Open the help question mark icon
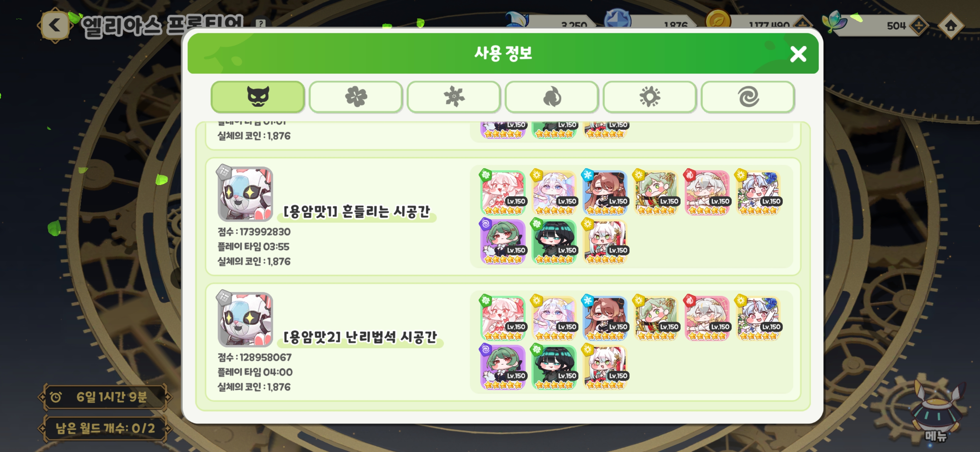This screenshot has width=980, height=452. [x=261, y=23]
